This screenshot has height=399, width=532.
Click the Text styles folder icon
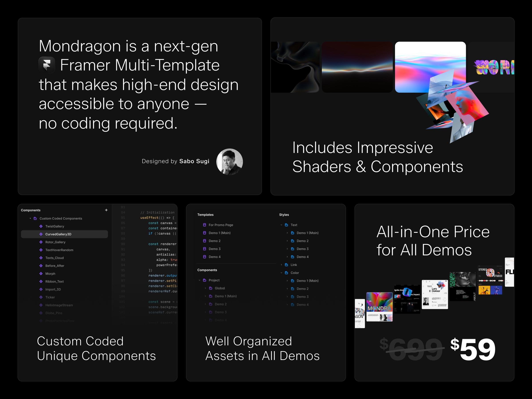click(x=286, y=225)
